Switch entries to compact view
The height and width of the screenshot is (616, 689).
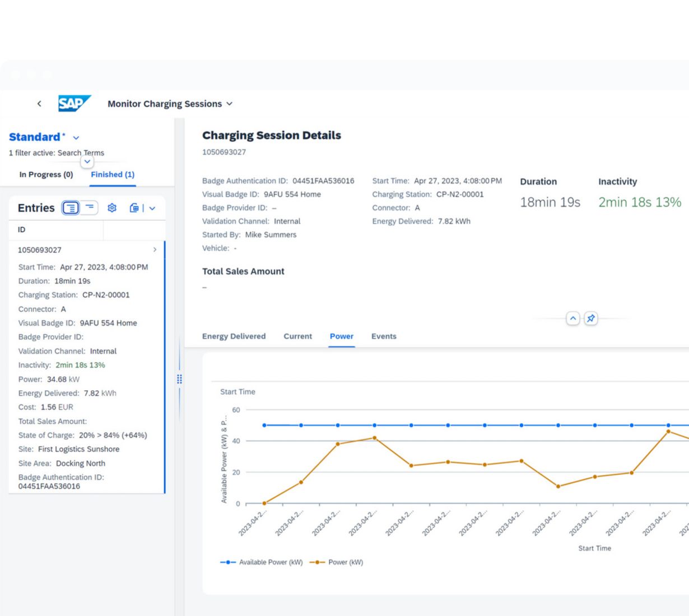tap(90, 208)
